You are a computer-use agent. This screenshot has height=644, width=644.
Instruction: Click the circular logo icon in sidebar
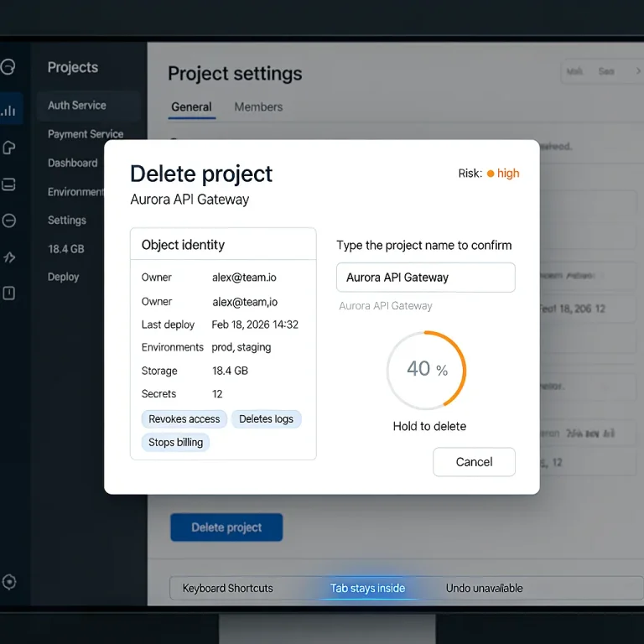click(x=8, y=66)
